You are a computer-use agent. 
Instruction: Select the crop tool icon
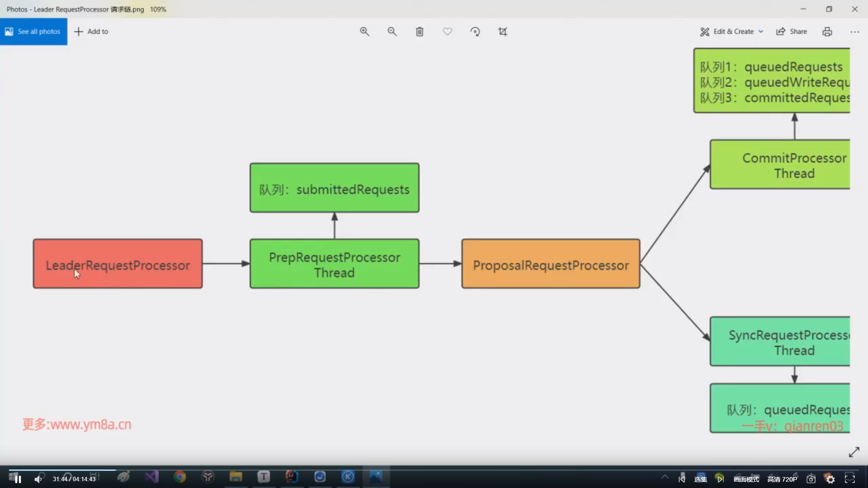pos(503,32)
